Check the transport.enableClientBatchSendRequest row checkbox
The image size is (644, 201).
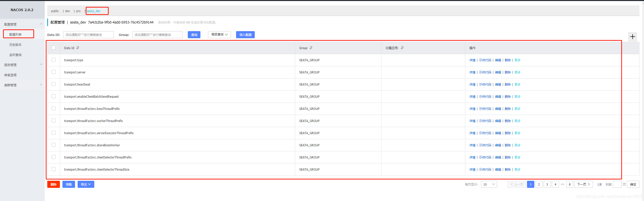click(54, 96)
